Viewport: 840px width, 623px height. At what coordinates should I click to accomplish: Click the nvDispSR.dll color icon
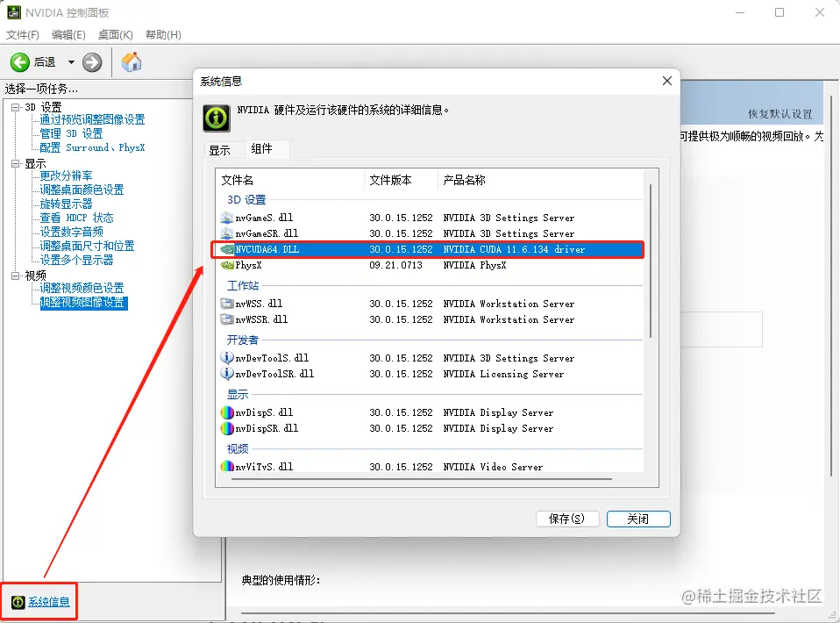click(x=227, y=428)
